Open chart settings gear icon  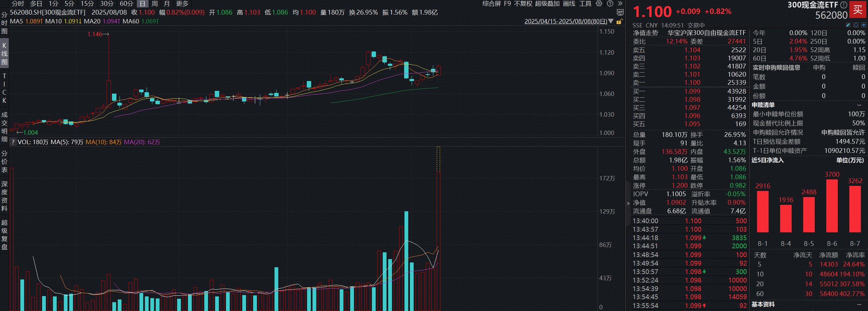(x=599, y=3)
